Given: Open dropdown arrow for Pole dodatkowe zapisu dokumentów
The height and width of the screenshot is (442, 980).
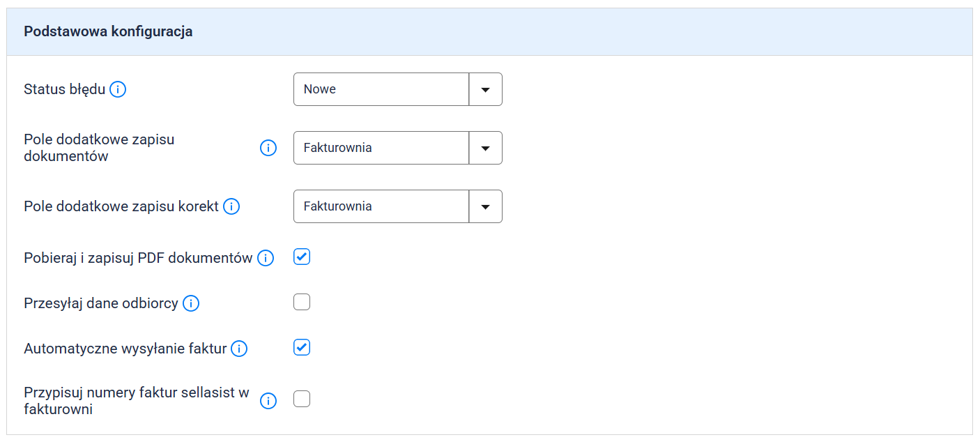Looking at the screenshot, I should click(x=486, y=148).
